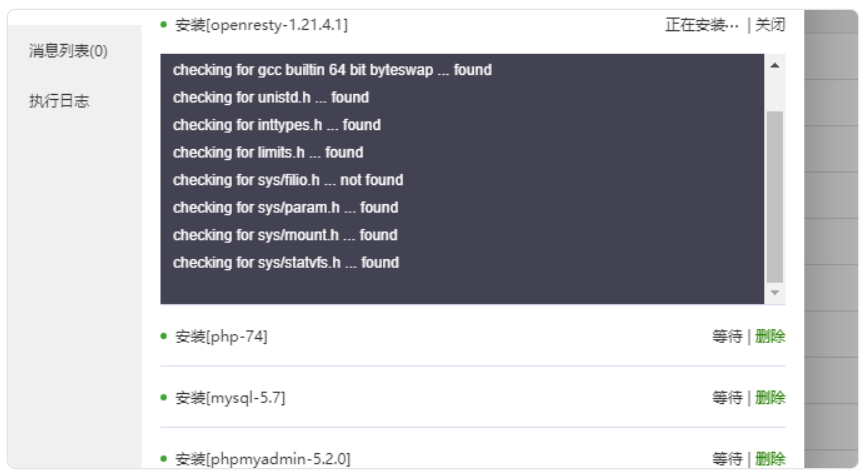Click the install log scrollbar thumb
The width and height of the screenshot is (865, 475).
775,197
